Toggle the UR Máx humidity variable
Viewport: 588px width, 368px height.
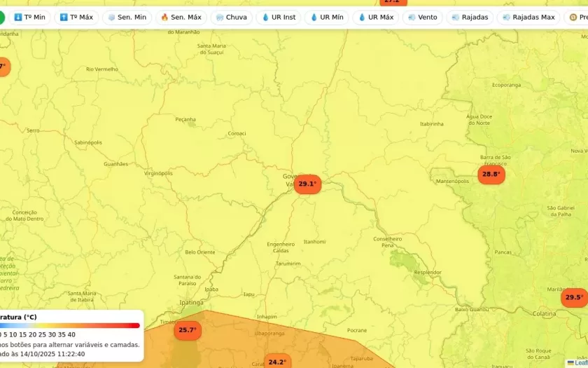[374, 17]
